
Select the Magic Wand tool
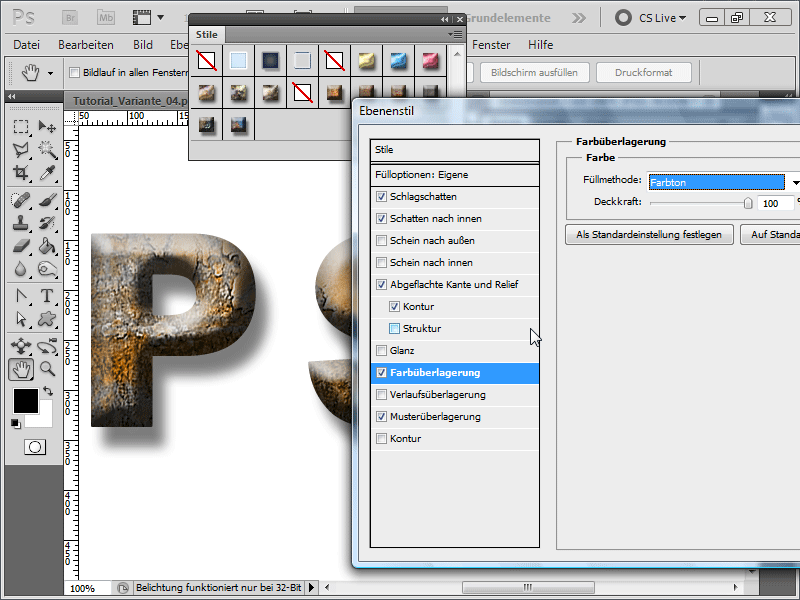(x=47, y=149)
